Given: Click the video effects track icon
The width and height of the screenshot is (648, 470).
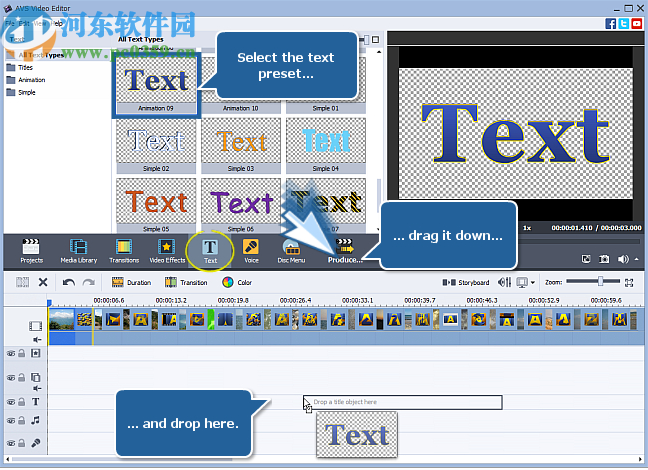Looking at the screenshot, I should coord(36,353).
